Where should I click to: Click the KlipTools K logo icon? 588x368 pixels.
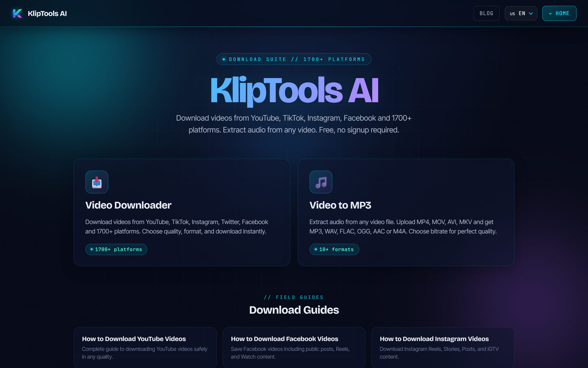point(17,13)
